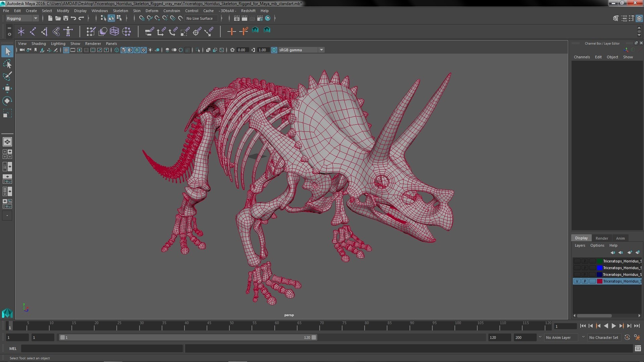644x362 pixels.
Task: Open viewport Shading menu
Action: coord(39,44)
